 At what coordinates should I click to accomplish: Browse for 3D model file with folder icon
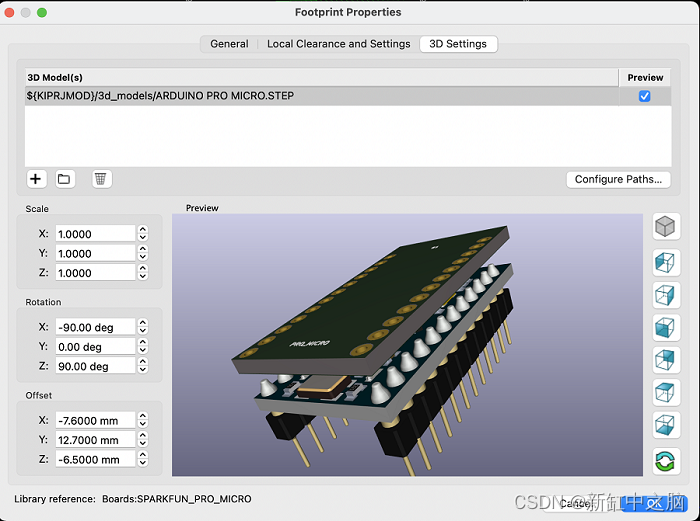pos(65,179)
